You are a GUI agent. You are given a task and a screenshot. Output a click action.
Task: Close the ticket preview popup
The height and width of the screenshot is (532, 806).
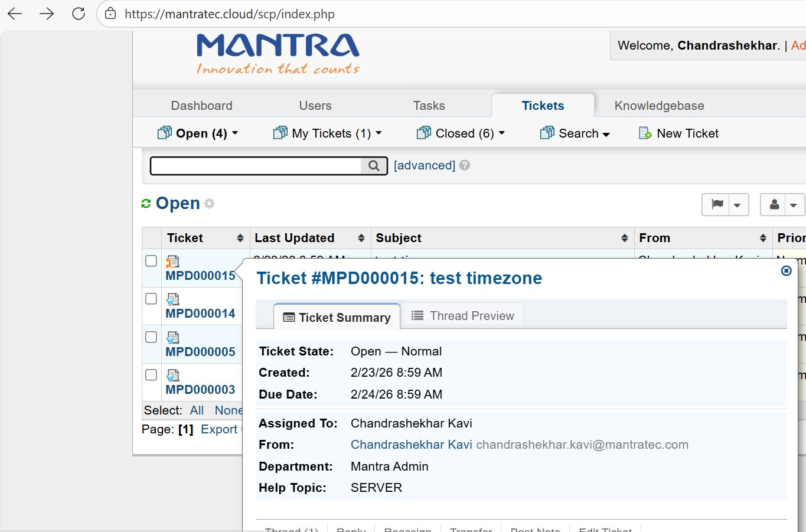(786, 270)
